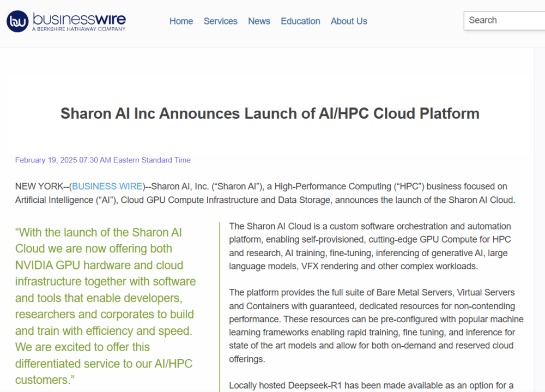Click the paragraph starting 'The Sharon AI Cloud'
The height and width of the screenshot is (392, 545).
pyautogui.click(x=370, y=246)
